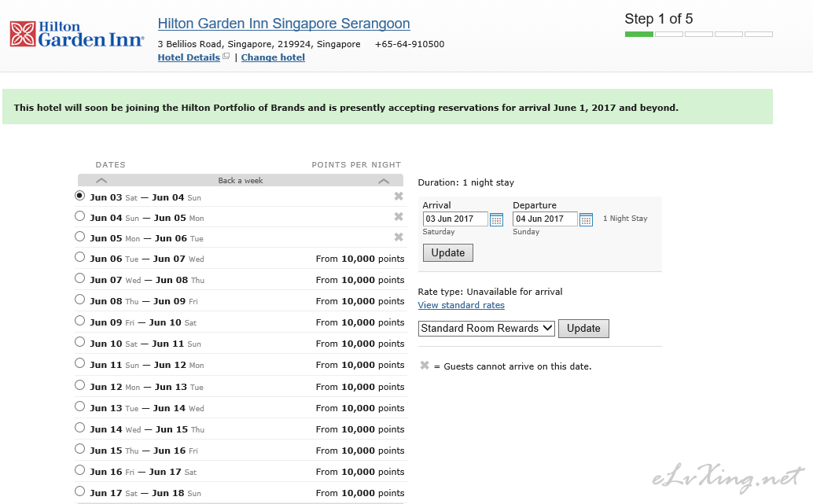Click the unavailable X for Jun 05
The image size is (813, 504).
click(398, 237)
